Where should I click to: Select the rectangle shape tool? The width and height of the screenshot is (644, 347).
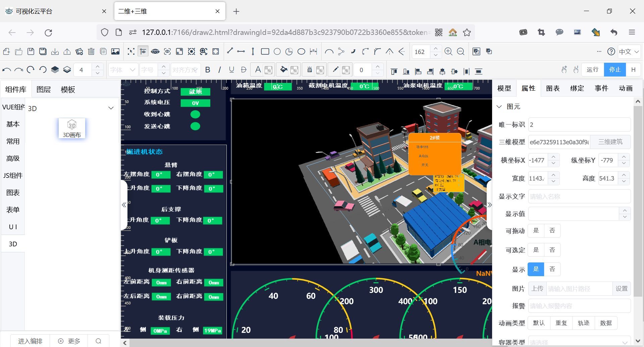(x=265, y=51)
